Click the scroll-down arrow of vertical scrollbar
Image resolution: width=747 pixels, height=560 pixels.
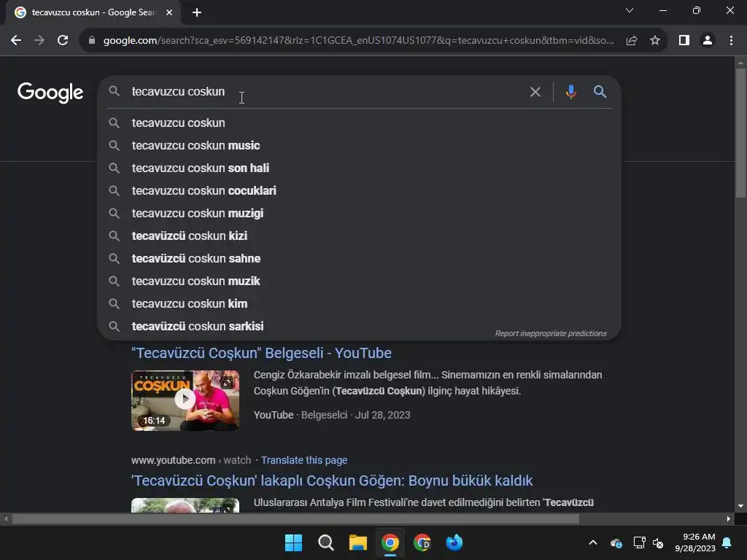coord(740,506)
